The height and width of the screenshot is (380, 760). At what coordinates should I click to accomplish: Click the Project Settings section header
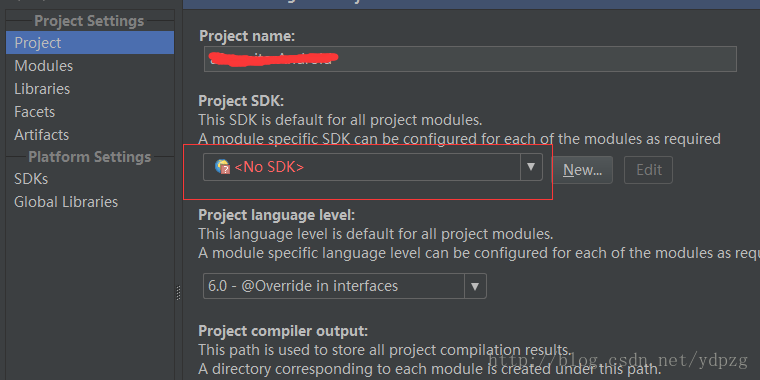point(89,21)
